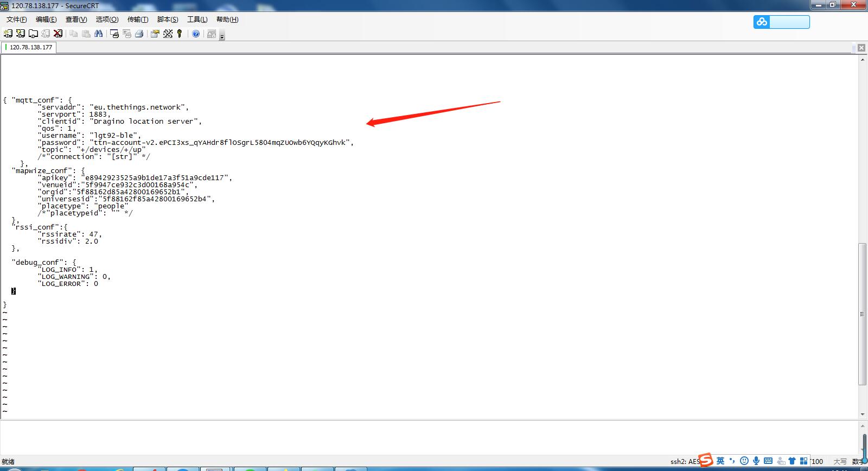The image size is (868, 471).
Task: Click the key icon for public key
Action: pyautogui.click(x=180, y=34)
